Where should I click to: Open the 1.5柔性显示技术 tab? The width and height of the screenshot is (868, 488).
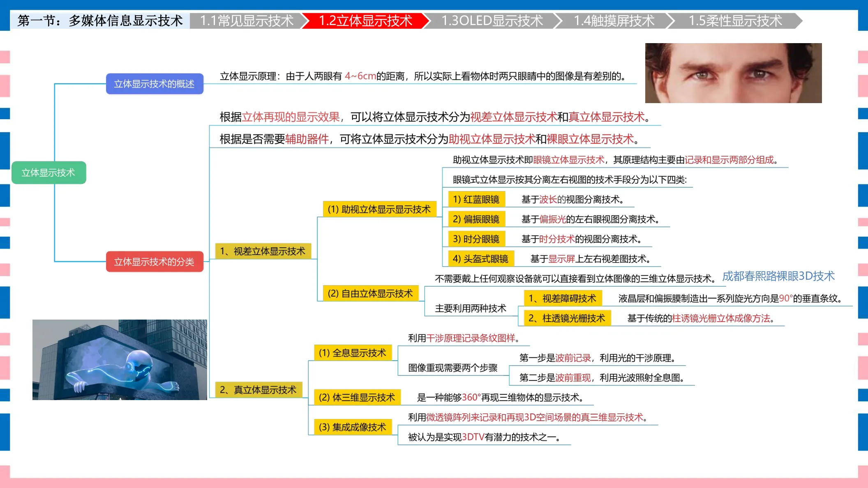pyautogui.click(x=735, y=21)
